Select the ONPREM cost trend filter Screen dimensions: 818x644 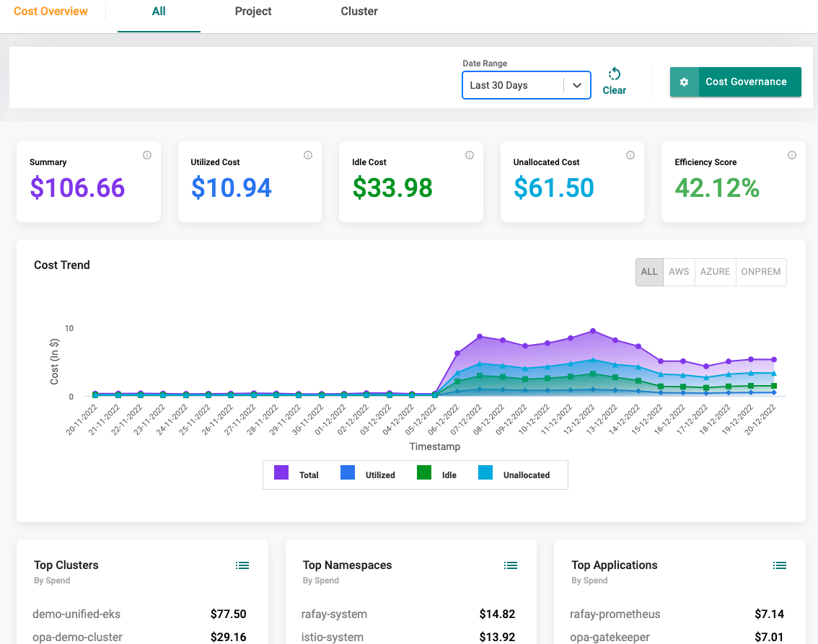pos(761,272)
